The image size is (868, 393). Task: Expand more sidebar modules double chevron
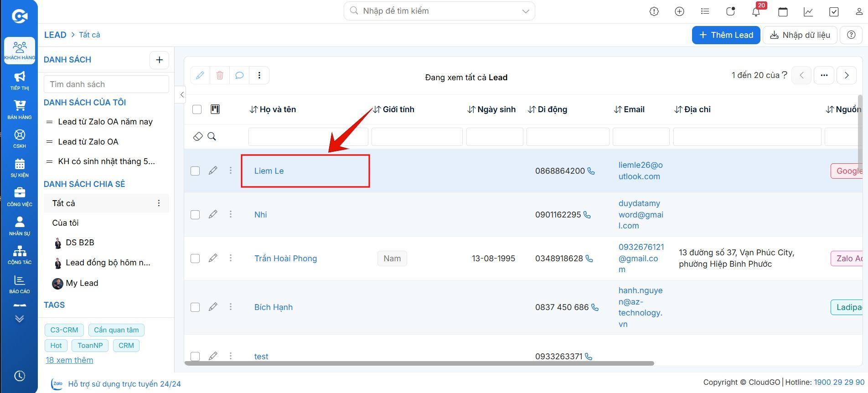click(20, 319)
